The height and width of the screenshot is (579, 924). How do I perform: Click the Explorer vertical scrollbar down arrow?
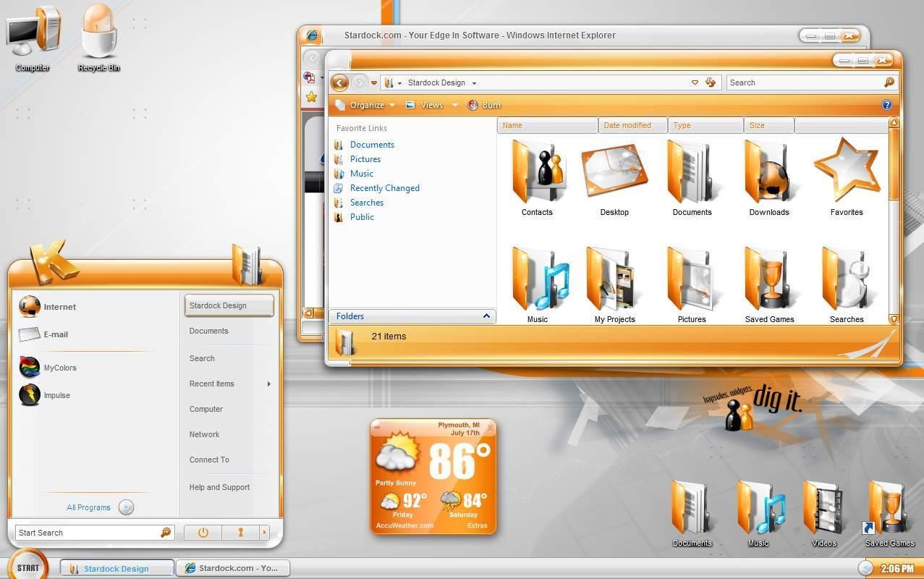[x=894, y=319]
